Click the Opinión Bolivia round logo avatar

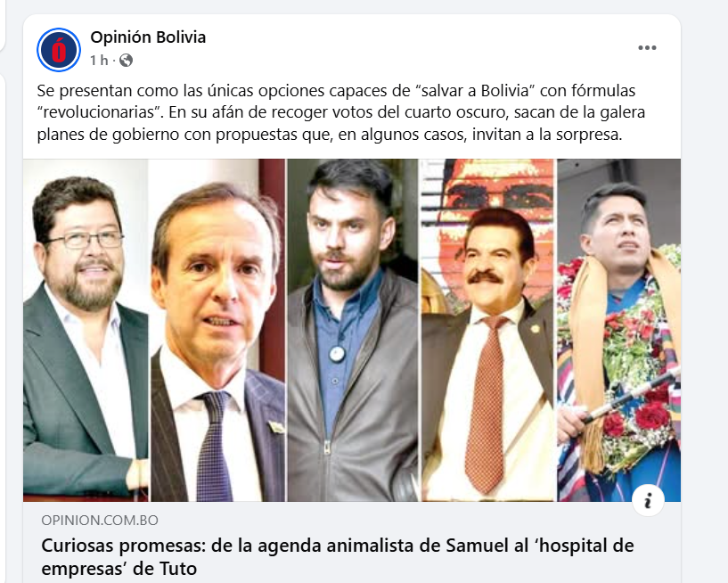(59, 50)
